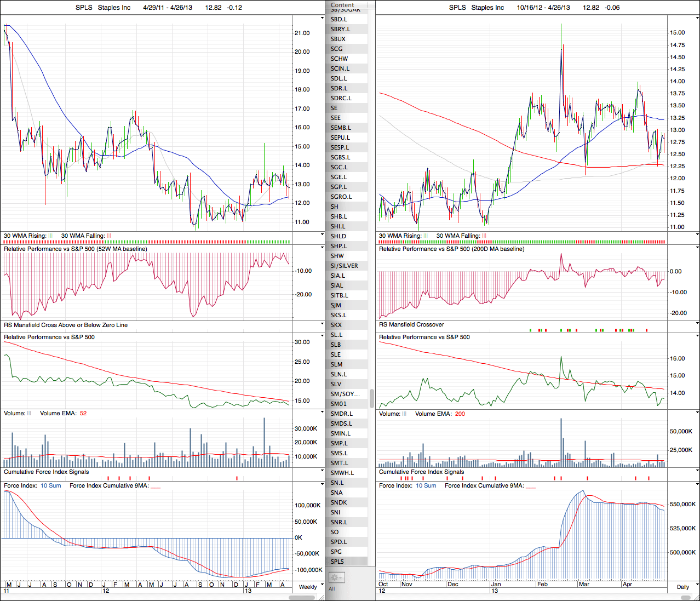
Task: Click the All filter label
Action: (331, 589)
